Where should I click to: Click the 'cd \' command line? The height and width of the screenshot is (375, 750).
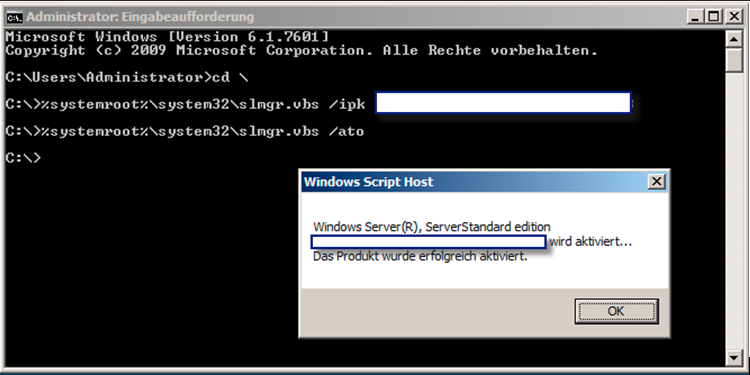click(x=127, y=77)
